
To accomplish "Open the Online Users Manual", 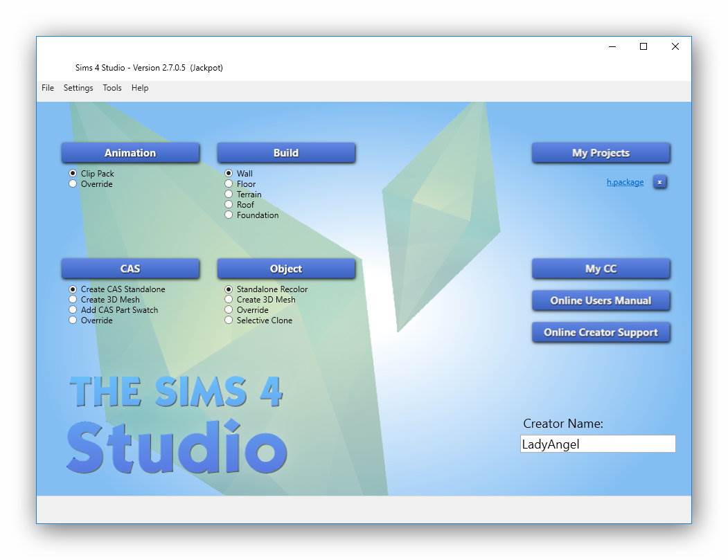I will coord(601,300).
